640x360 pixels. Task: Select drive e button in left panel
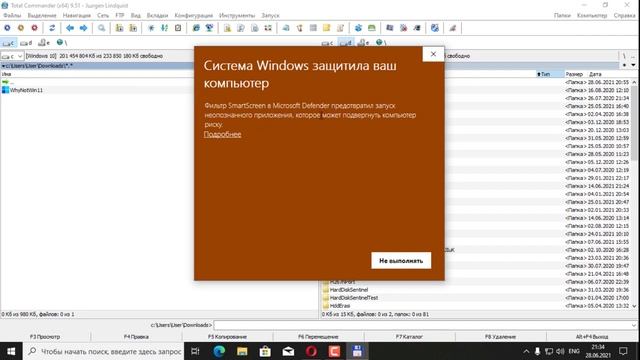click(x=44, y=43)
